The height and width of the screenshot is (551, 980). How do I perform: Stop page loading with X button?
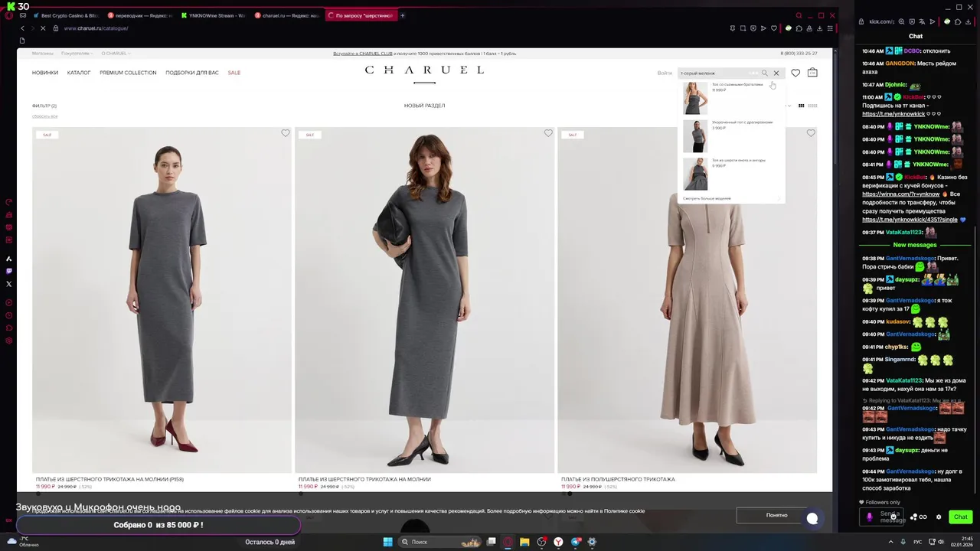coord(42,28)
